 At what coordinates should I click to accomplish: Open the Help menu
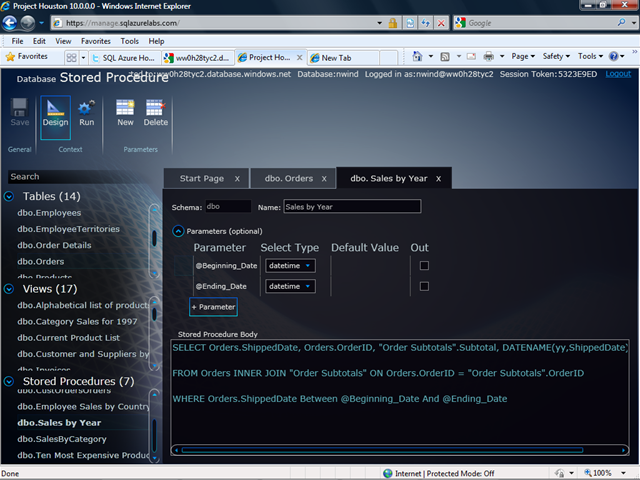tap(156, 41)
